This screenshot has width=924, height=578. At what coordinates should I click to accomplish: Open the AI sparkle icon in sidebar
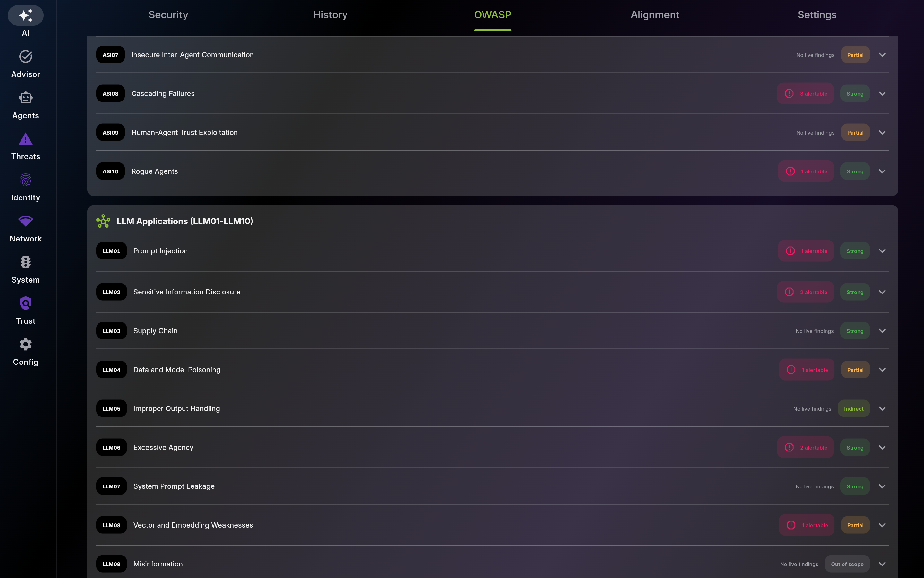[26, 15]
